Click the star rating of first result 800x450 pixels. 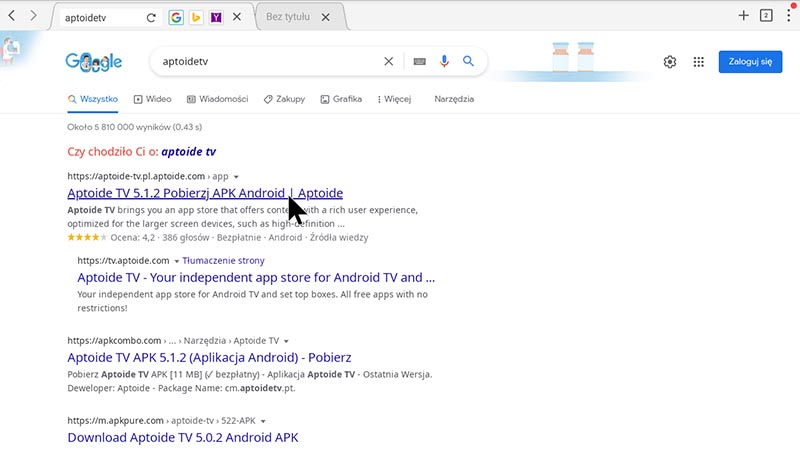tap(87, 237)
